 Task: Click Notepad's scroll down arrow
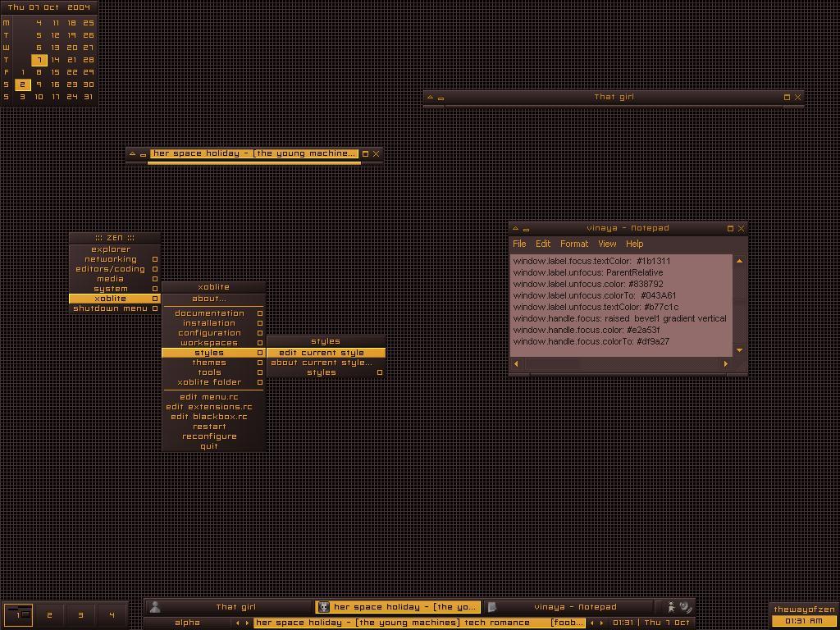(739, 350)
